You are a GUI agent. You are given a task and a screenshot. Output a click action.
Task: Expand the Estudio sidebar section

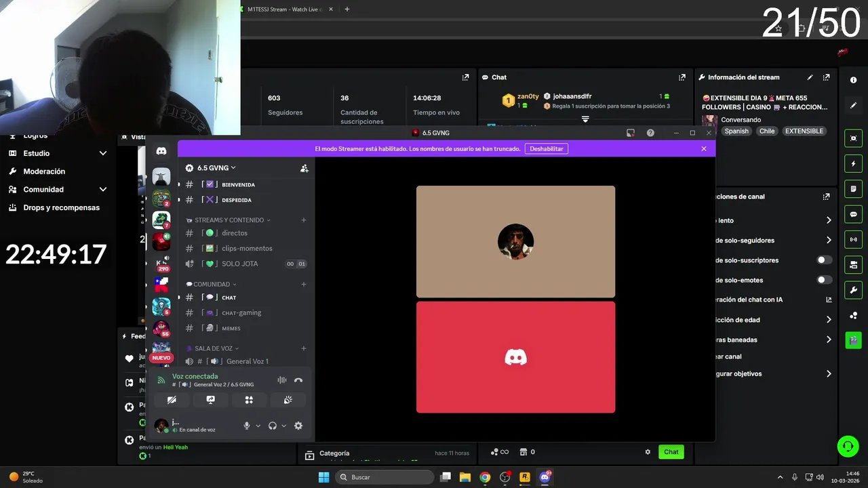[103, 153]
